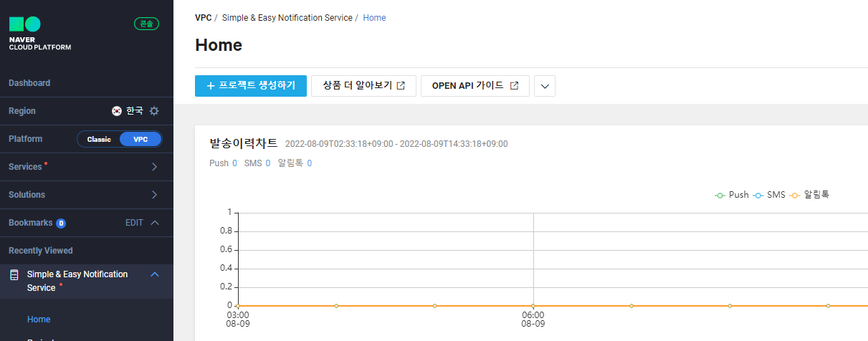868x341 pixels.
Task: Click the chart data point at 06:00
Action: point(533,306)
